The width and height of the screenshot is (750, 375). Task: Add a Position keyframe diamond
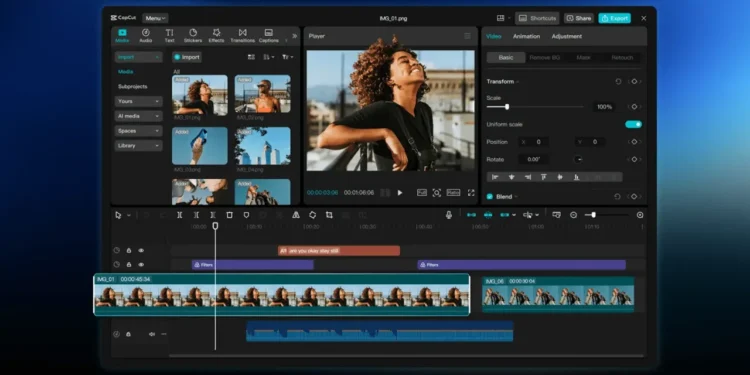(634, 142)
